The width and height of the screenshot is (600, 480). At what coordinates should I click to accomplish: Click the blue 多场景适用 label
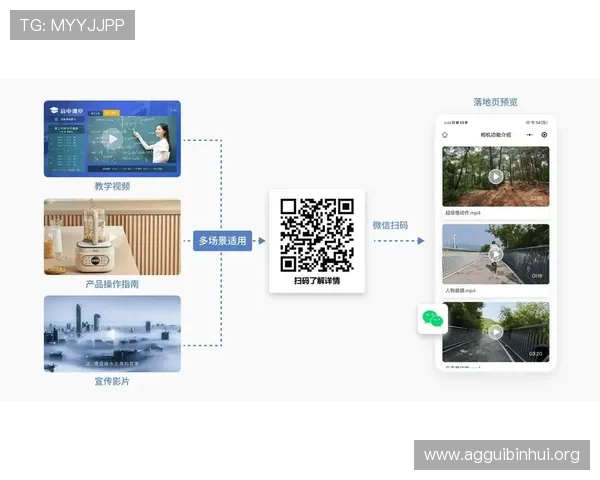222,241
